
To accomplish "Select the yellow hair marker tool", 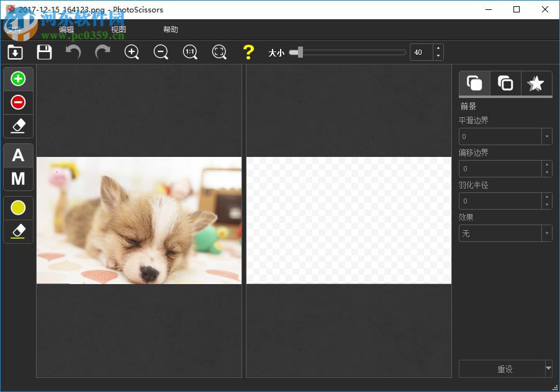I will [x=18, y=207].
